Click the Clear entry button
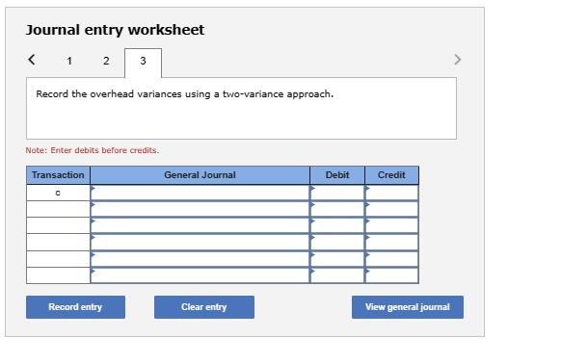The image size is (588, 364). (x=204, y=307)
